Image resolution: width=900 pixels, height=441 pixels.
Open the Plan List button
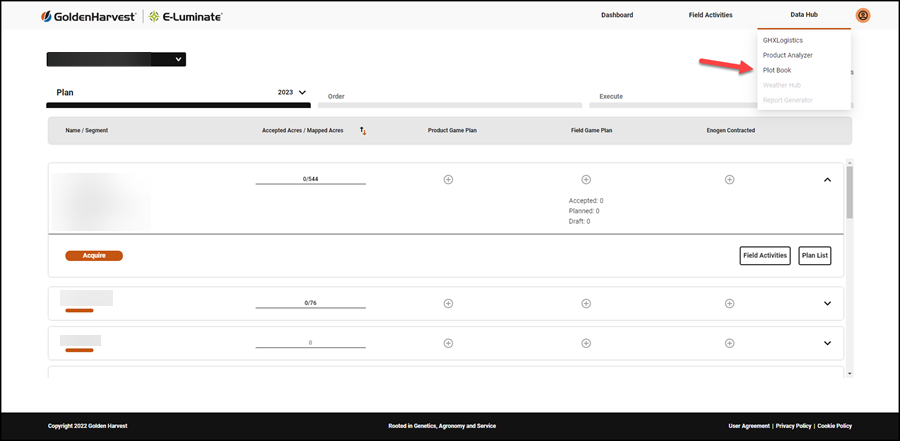(814, 256)
